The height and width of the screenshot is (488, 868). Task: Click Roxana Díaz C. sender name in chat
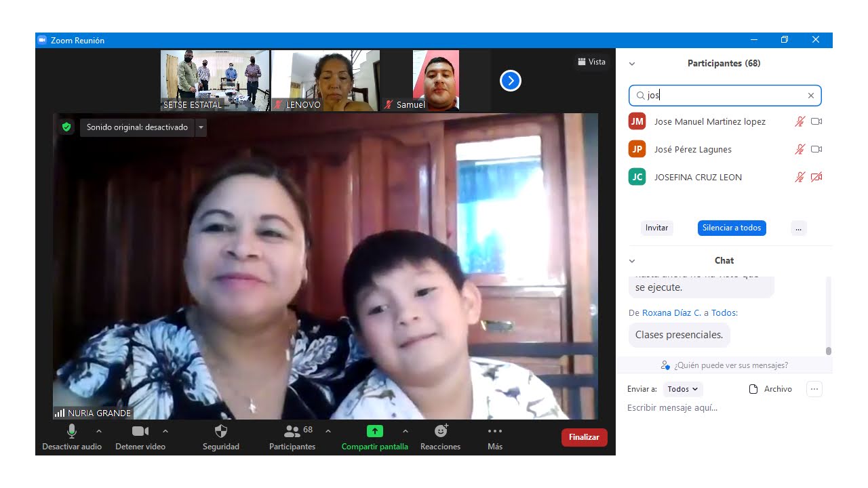(671, 312)
